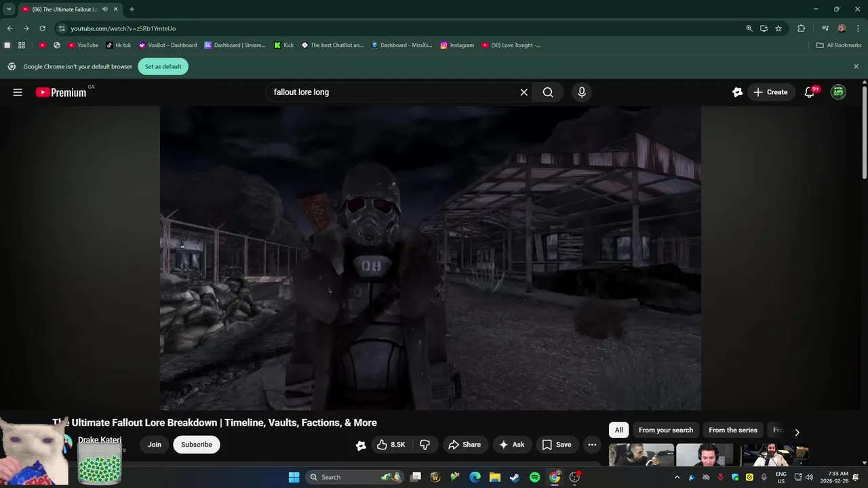Open Microsoft Edge from the taskbar
This screenshot has width=868, height=488.
[475, 477]
